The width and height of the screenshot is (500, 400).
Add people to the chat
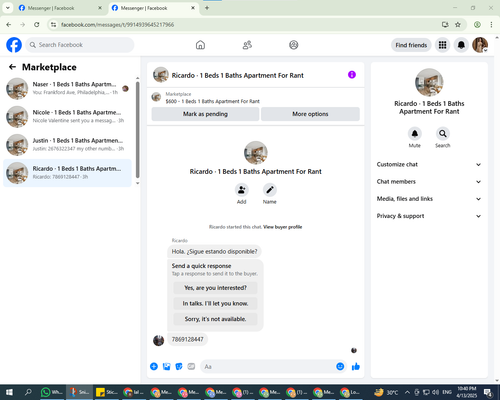(x=241, y=190)
